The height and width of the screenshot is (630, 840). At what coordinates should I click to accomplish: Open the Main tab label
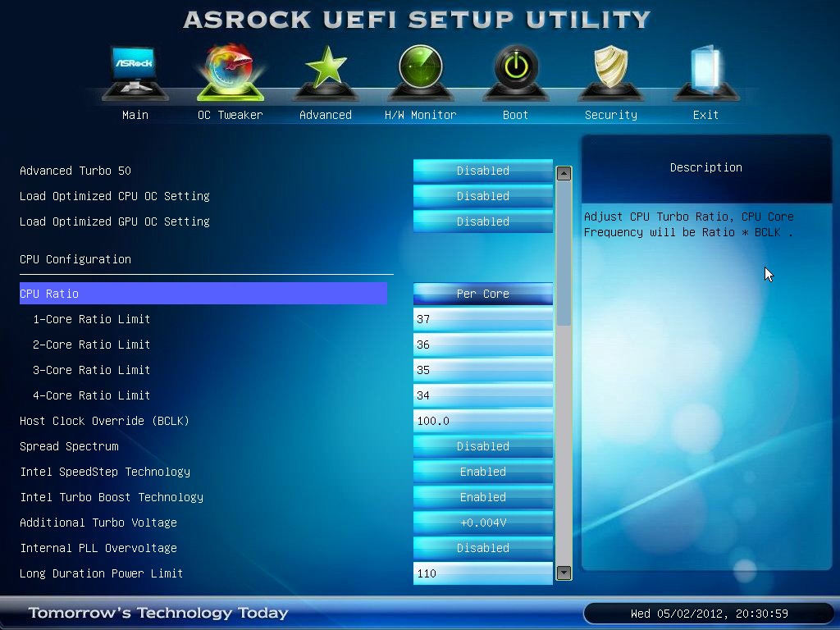[x=135, y=115]
